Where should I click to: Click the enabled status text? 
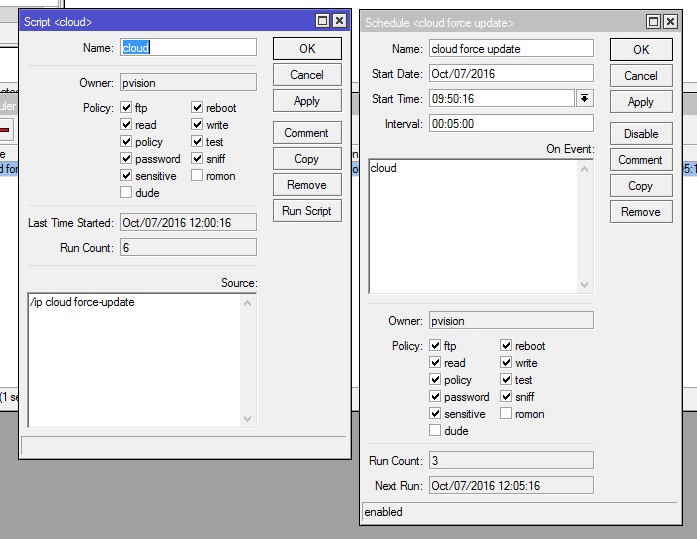(383, 512)
